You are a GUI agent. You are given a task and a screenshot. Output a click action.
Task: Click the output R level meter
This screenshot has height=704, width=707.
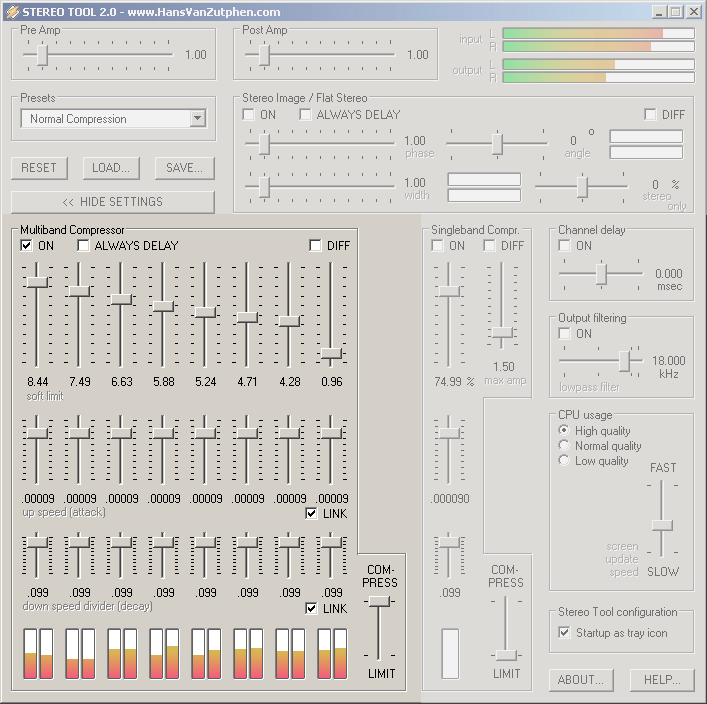coord(598,78)
